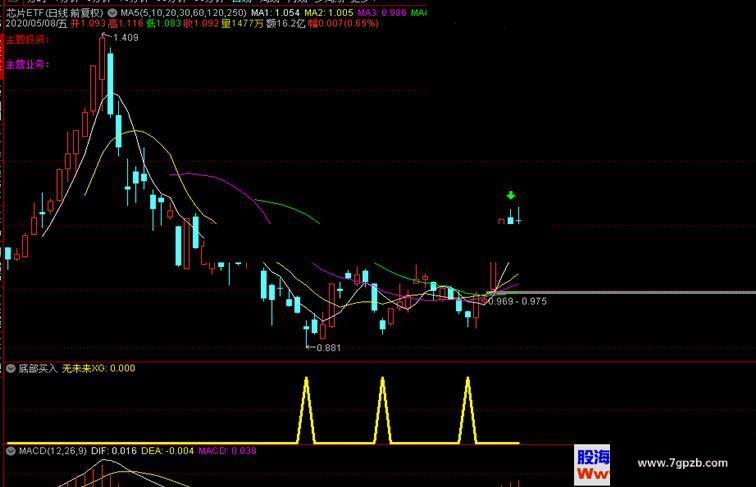Click the turnover value 额16.2亿
Screen dimensions: 756x487
[x=286, y=24]
